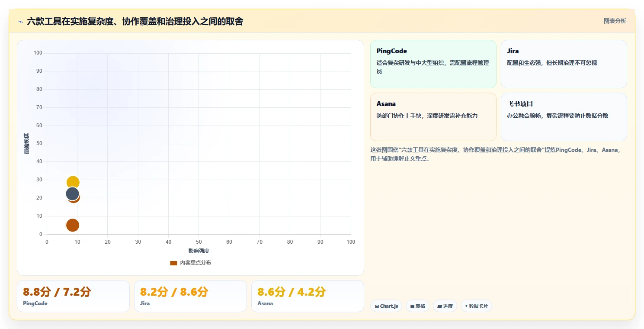The height and width of the screenshot is (329, 644).
Task: Click the 影响强度 x-axis title
Action: click(199, 251)
